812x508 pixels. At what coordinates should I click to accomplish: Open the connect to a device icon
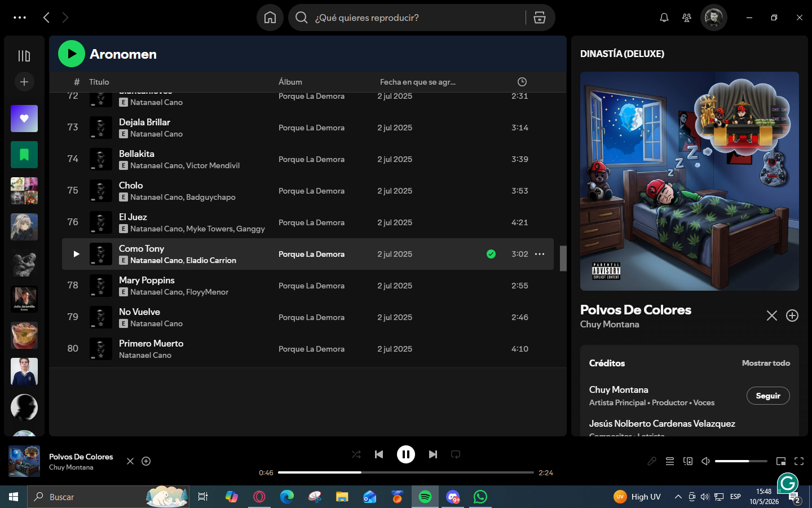(688, 461)
